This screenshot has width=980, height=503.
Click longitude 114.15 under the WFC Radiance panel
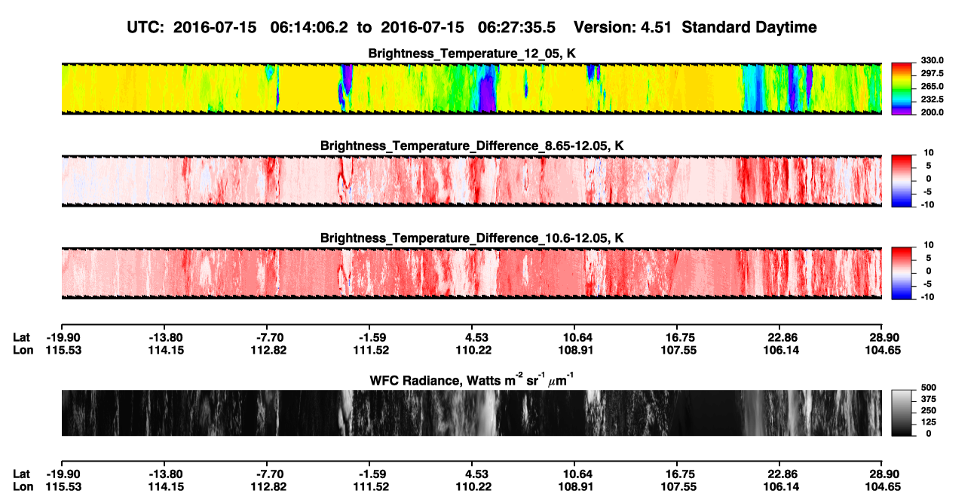coord(167,486)
